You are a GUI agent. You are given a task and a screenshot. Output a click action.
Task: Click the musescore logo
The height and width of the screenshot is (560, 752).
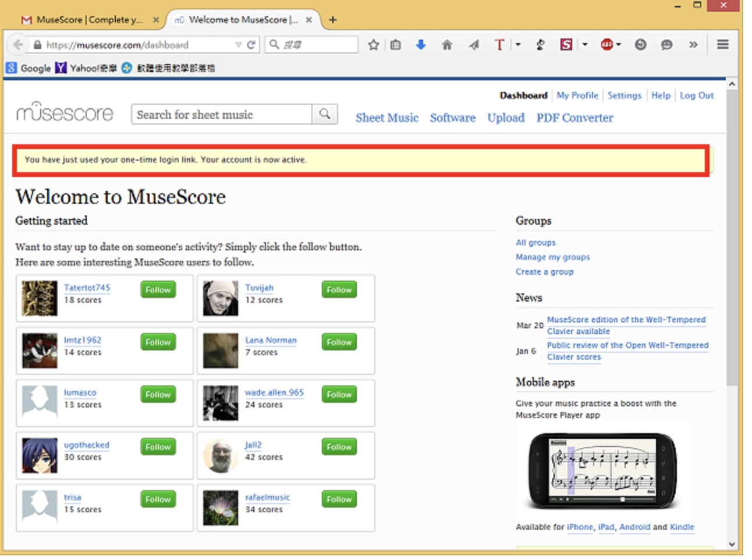(x=65, y=112)
